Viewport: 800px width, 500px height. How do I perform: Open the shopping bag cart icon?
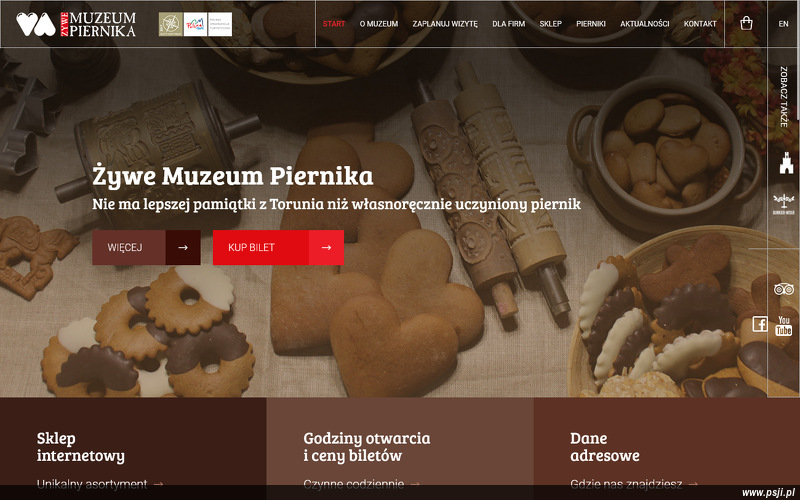pyautogui.click(x=746, y=23)
